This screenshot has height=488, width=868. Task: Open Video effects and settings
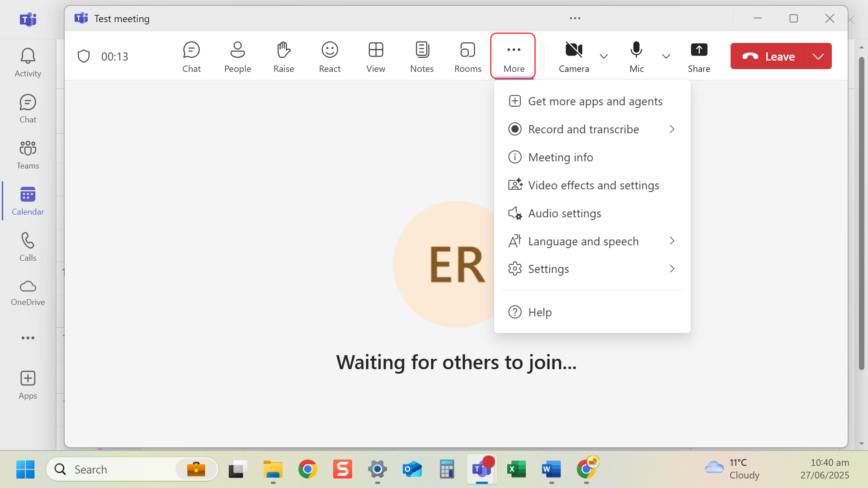coord(592,185)
